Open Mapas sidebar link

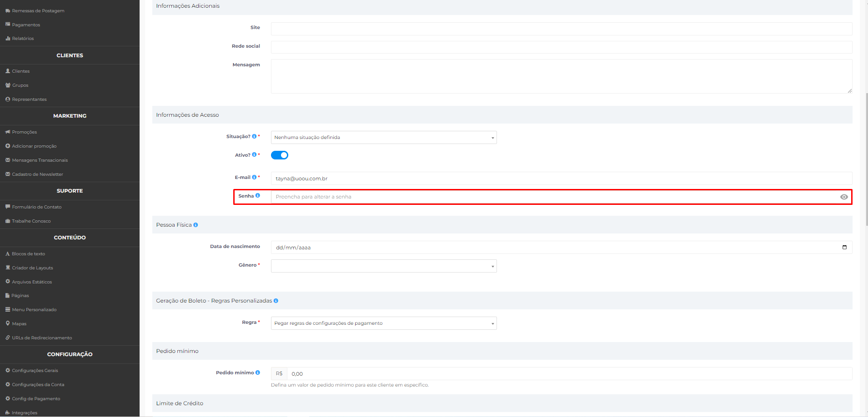[x=19, y=323]
